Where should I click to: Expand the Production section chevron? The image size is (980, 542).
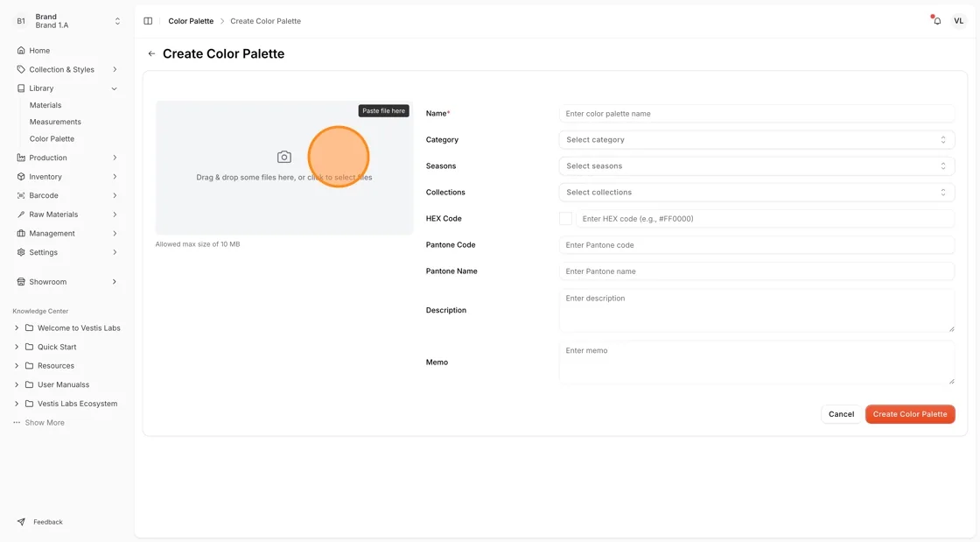click(115, 158)
